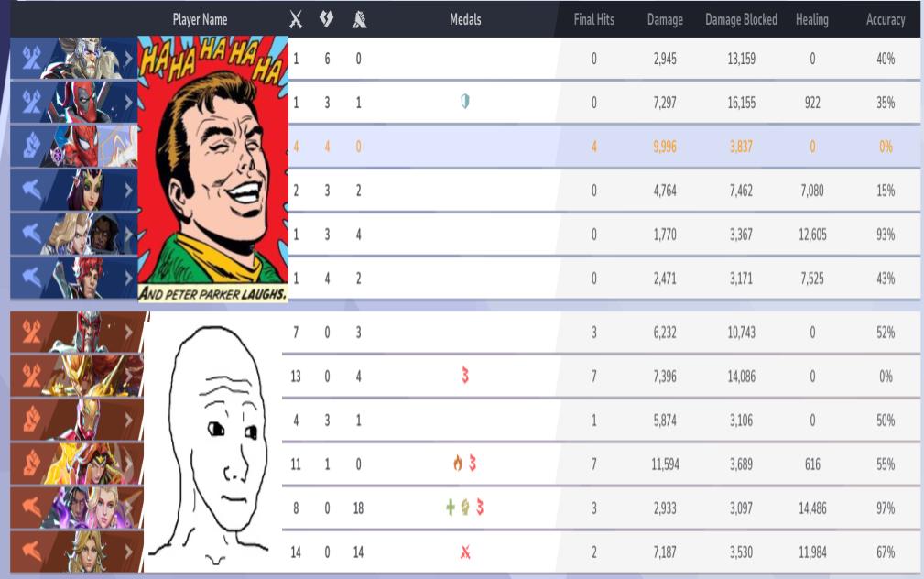Click the Player Name column header

tap(200, 19)
